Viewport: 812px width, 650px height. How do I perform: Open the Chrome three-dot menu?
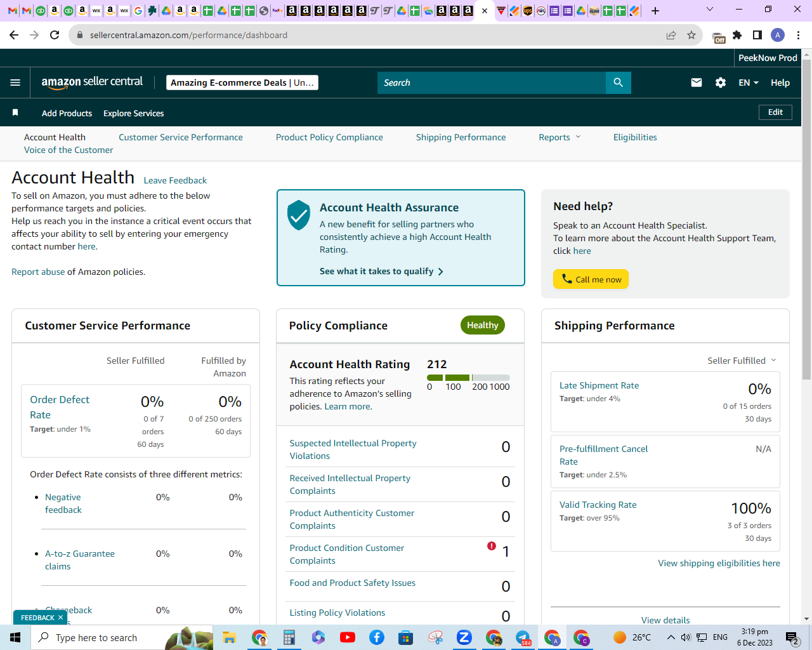(x=798, y=35)
